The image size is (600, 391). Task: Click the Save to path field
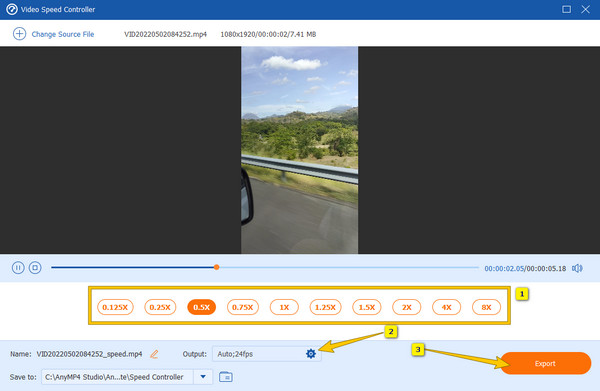[117, 377]
